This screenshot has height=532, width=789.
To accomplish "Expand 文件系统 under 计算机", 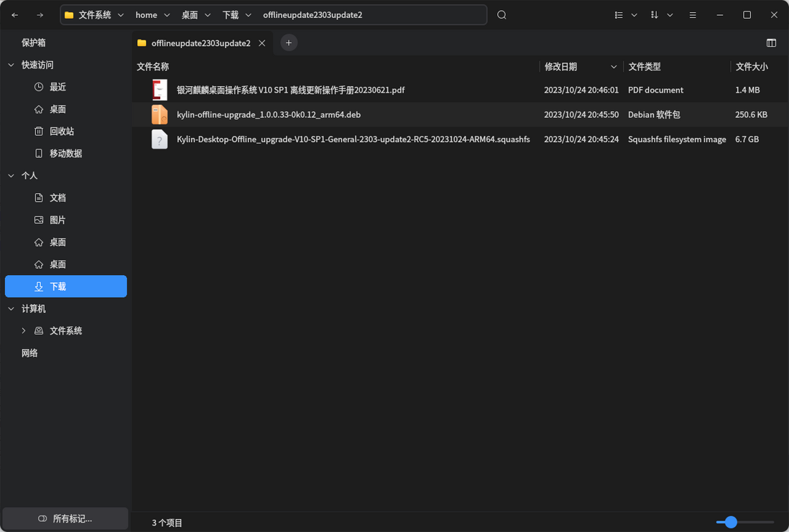I will [x=23, y=330].
